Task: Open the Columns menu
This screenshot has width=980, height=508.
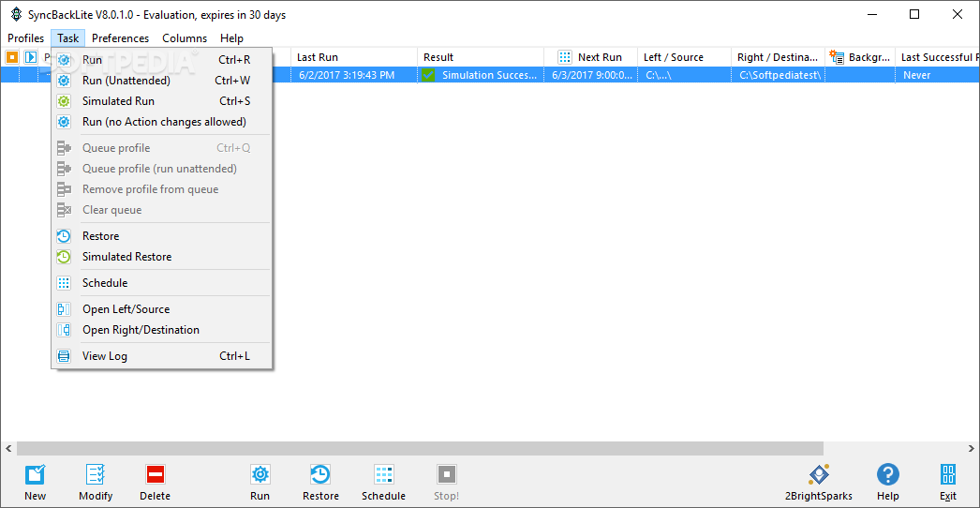Action: coord(185,38)
